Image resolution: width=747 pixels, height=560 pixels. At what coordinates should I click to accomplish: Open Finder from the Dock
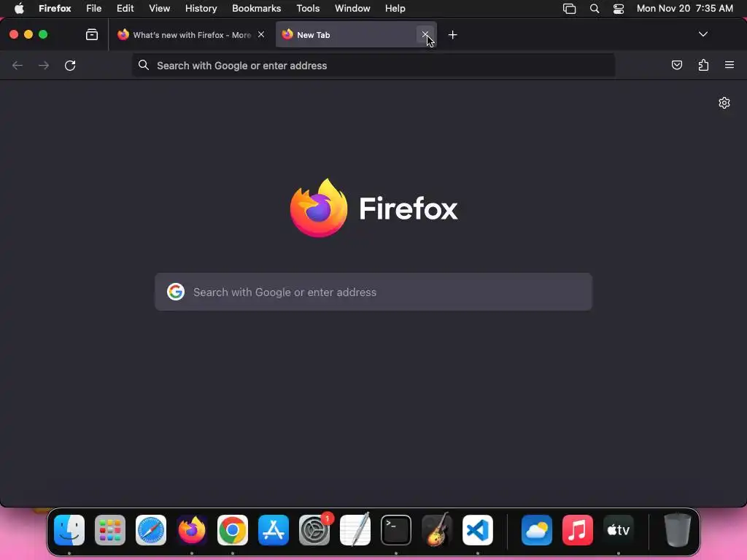69,530
